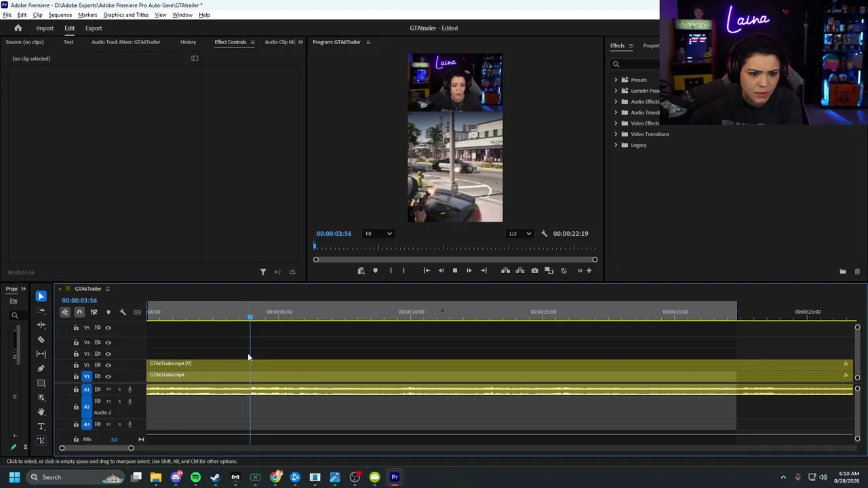The width and height of the screenshot is (868, 488).
Task: Open timeline display settings wrench
Action: tap(123, 312)
